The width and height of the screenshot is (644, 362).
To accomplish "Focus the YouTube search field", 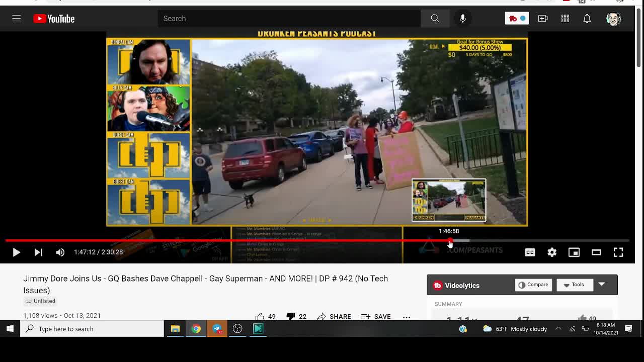I will point(289,19).
